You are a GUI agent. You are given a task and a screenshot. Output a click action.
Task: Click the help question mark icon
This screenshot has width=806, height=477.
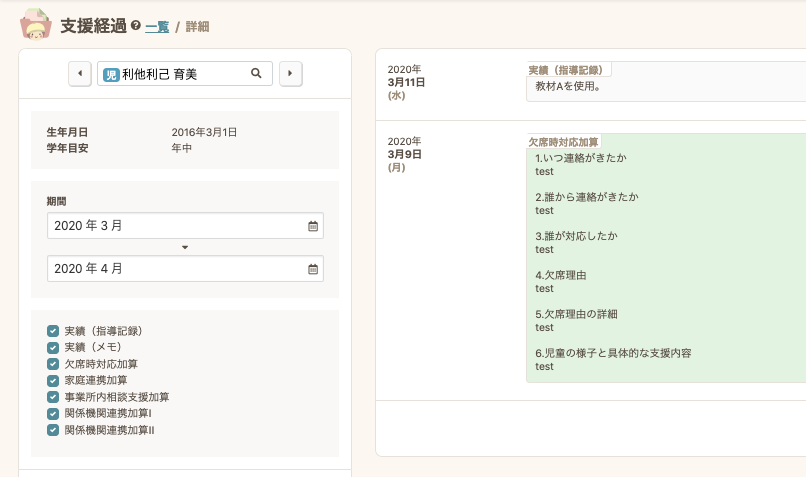click(x=135, y=26)
